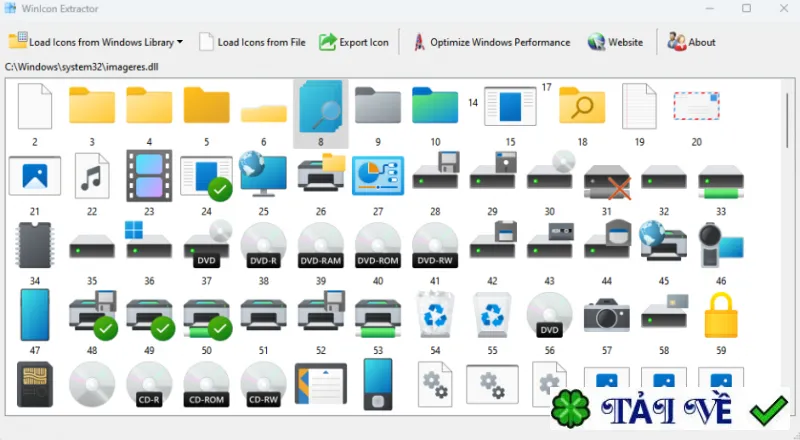Select the empty recycle bin icon 55

click(492, 314)
